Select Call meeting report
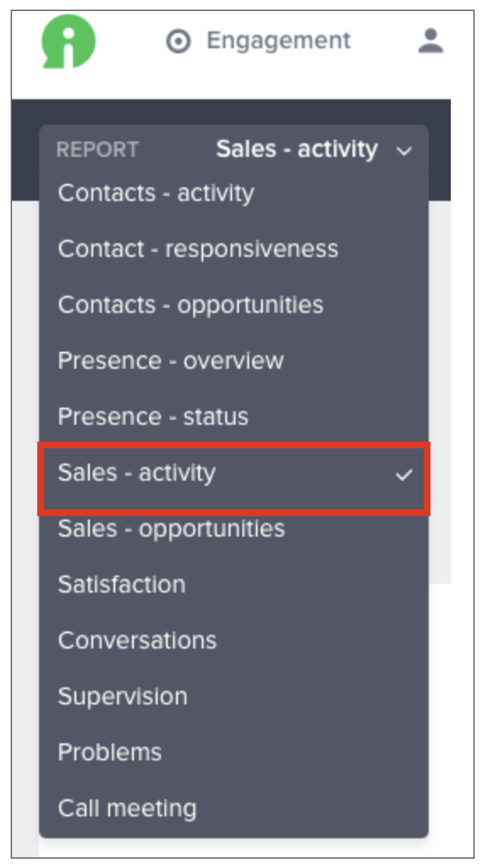This screenshot has width=483, height=868. 234,808
